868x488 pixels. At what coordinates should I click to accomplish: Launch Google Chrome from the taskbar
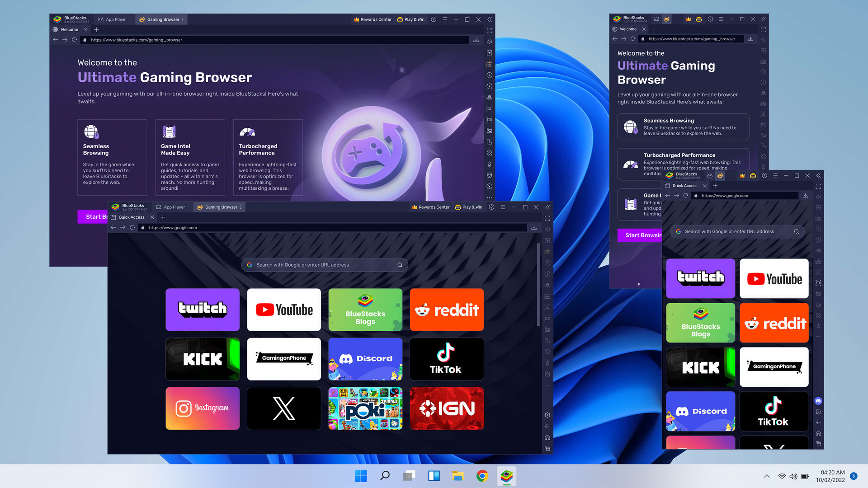coord(482,476)
